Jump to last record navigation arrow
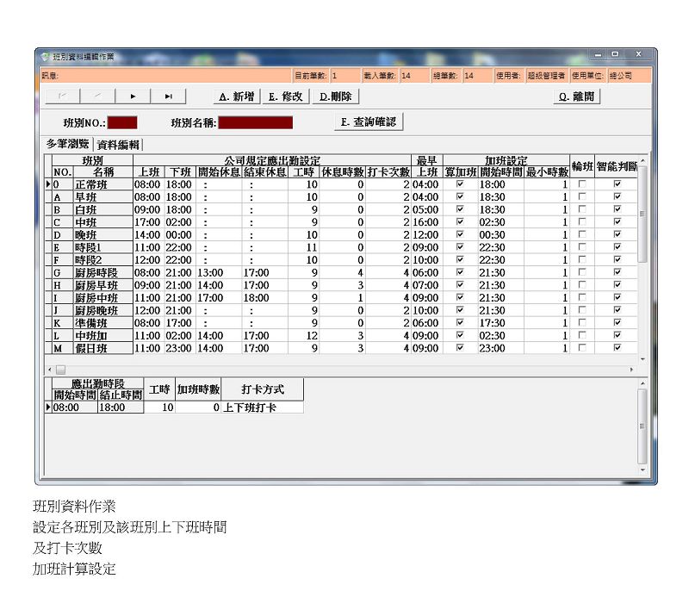The image size is (689, 616). (168, 96)
